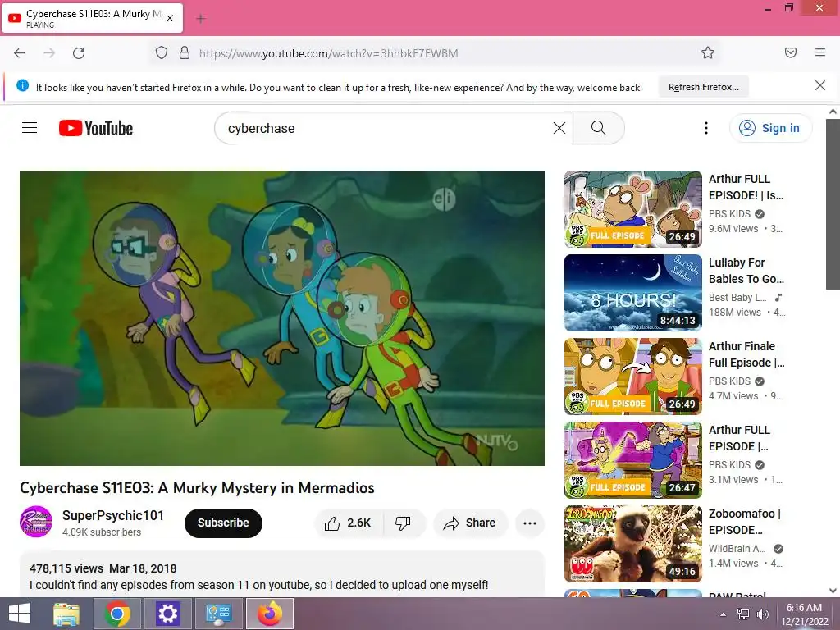Bookmark this page with the star icon

tap(708, 52)
